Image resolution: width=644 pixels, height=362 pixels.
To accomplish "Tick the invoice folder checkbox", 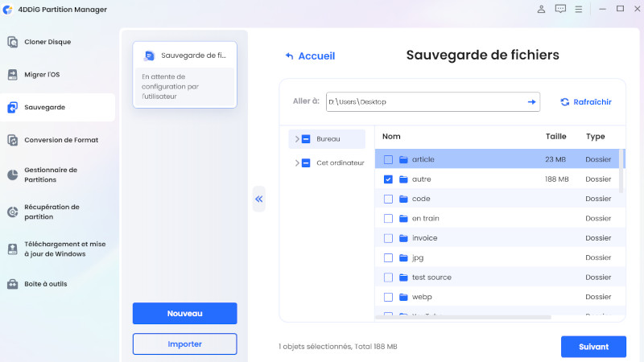I will coord(389,238).
